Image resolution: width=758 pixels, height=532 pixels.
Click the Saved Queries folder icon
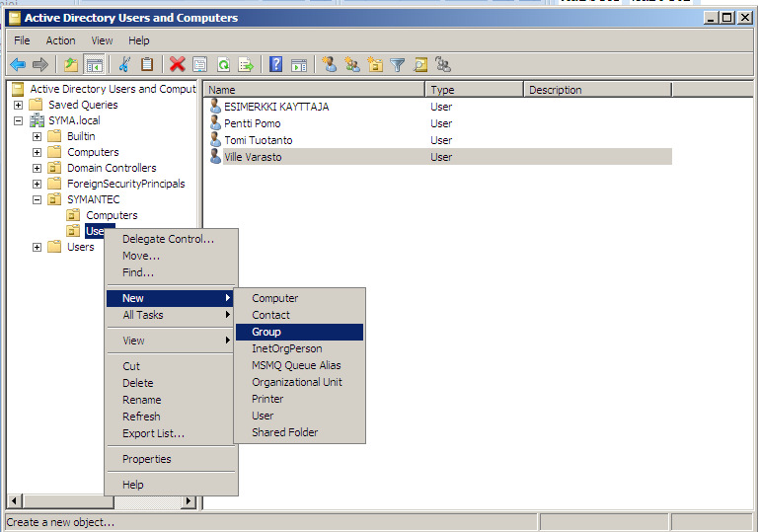[x=36, y=104]
